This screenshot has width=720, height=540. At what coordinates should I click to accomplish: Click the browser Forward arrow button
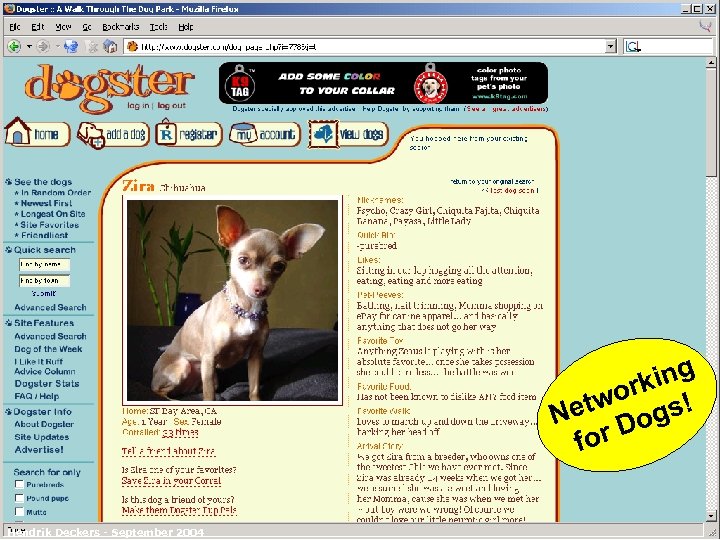pos(43,46)
